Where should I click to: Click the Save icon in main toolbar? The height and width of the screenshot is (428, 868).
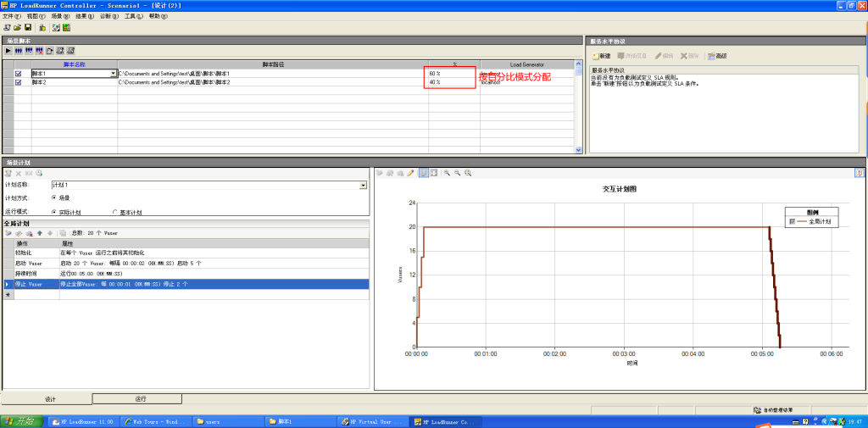click(28, 27)
